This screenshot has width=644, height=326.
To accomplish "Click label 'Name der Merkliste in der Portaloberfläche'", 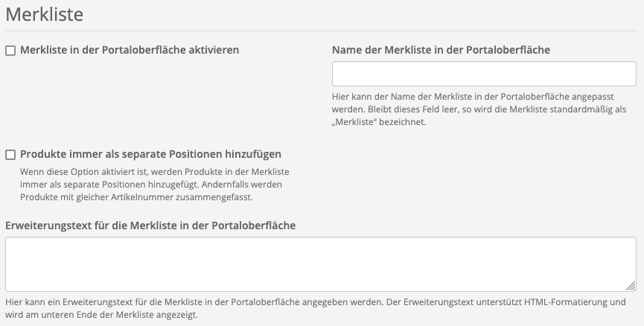I will [x=441, y=50].
